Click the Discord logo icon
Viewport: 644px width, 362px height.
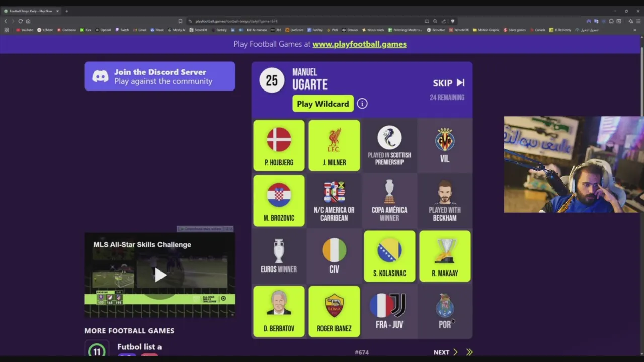click(x=100, y=76)
